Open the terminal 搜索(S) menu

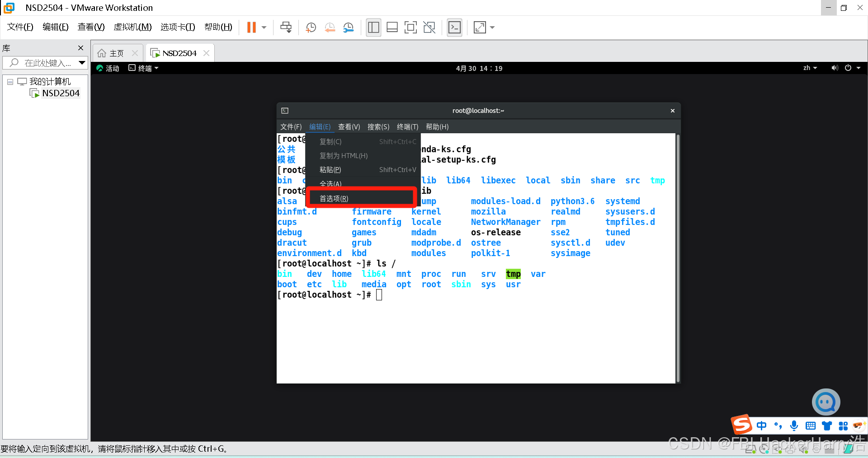378,127
